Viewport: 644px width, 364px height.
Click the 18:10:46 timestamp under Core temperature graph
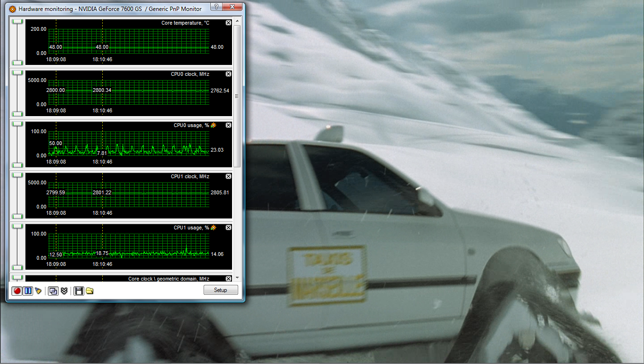[102, 59]
